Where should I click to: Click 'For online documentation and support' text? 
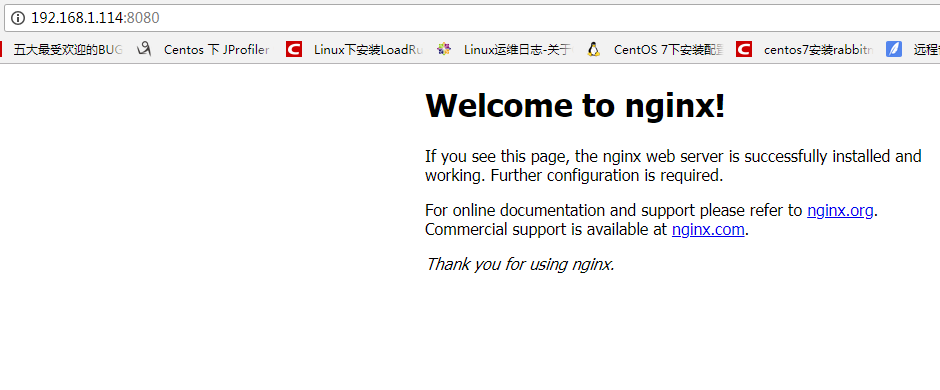click(560, 211)
